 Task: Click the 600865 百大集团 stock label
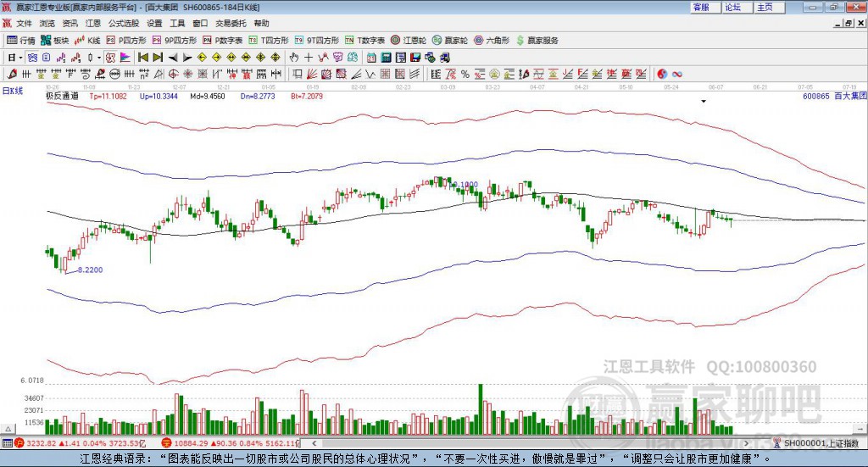(x=834, y=97)
